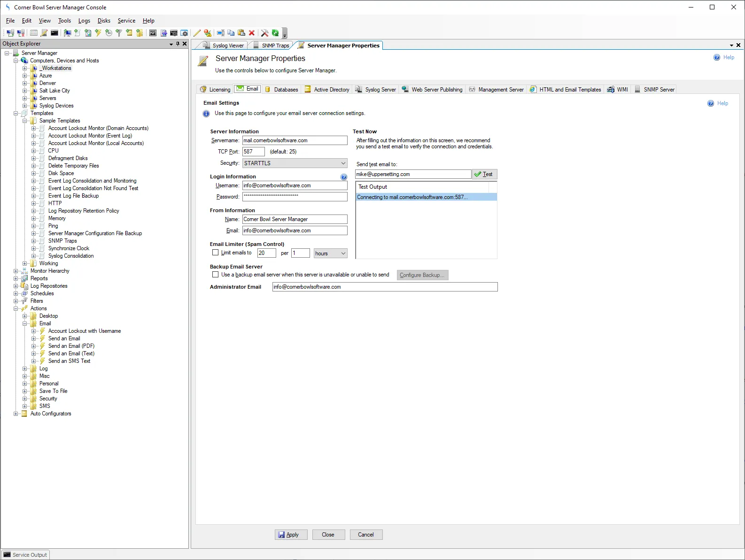Open the Service Output panel tab
The width and height of the screenshot is (745, 560).
[26, 555]
